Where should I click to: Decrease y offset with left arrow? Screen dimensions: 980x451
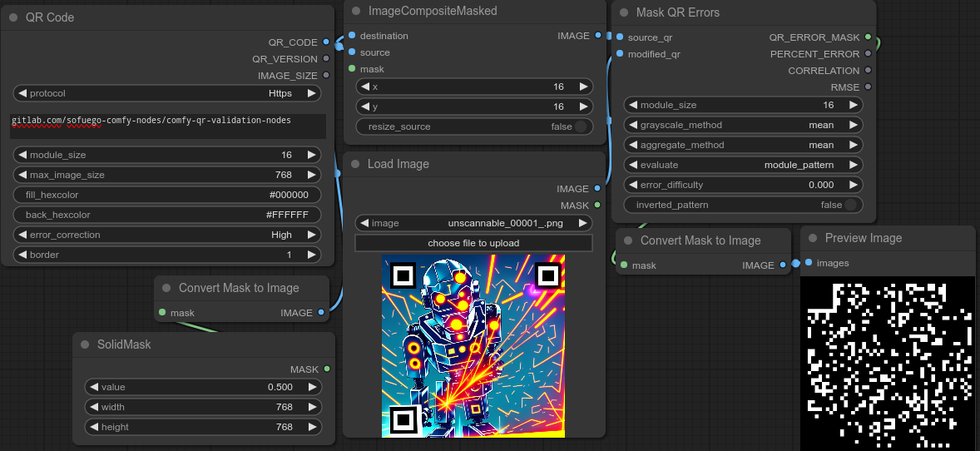pos(365,107)
